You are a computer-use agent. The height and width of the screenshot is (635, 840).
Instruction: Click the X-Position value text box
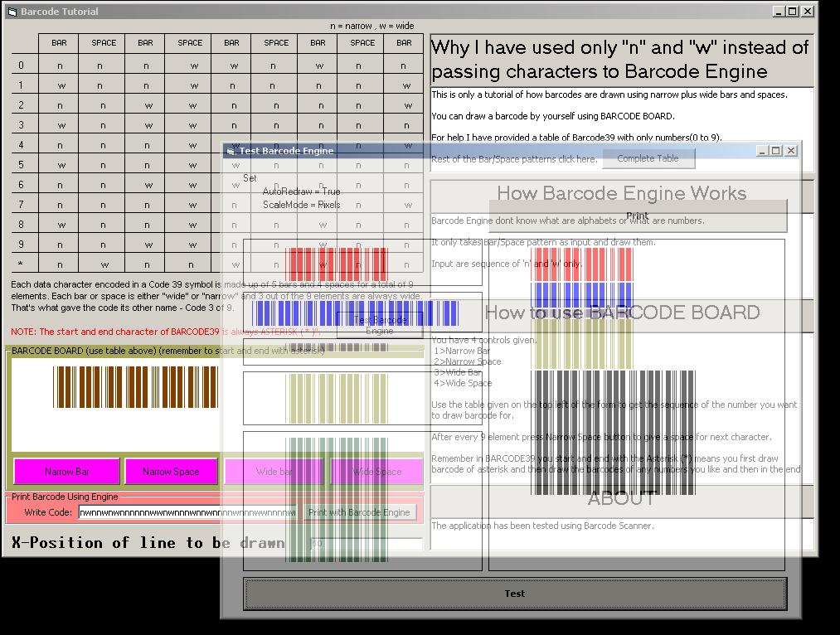tap(365, 544)
